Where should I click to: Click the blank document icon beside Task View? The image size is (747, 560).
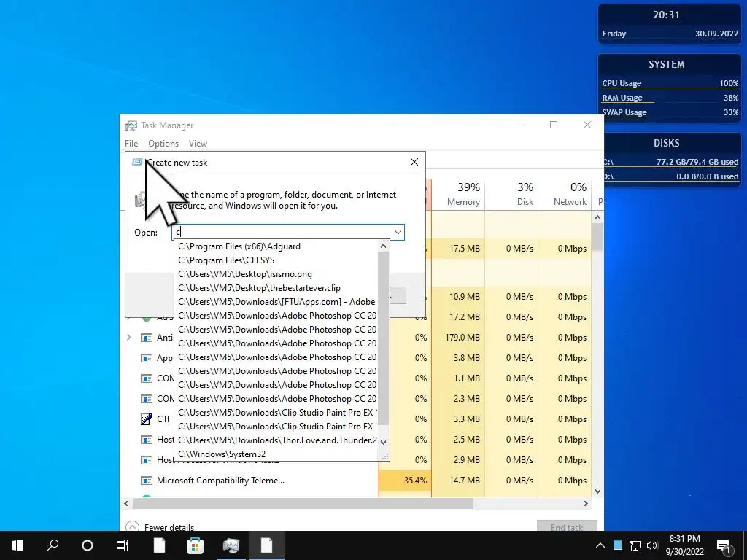click(159, 545)
